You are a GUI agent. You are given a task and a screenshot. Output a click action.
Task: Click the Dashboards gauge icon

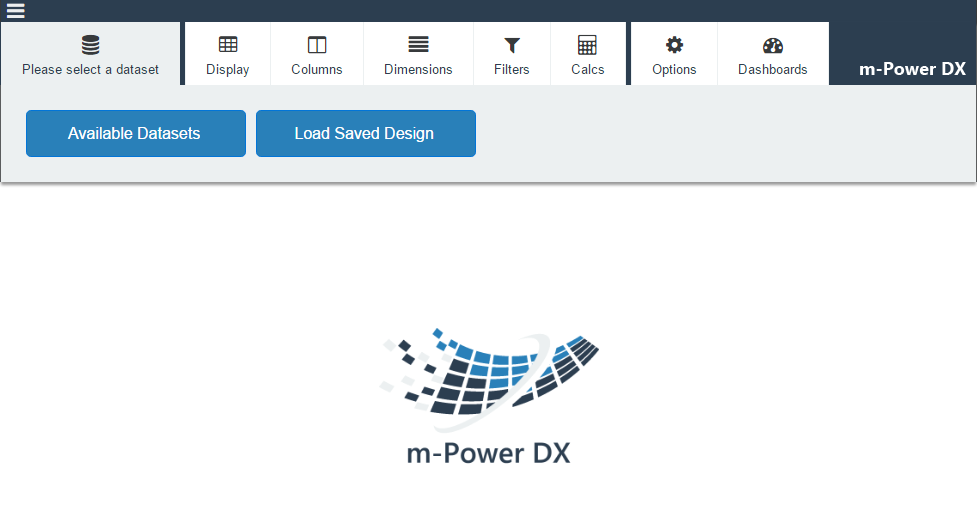pyautogui.click(x=773, y=45)
